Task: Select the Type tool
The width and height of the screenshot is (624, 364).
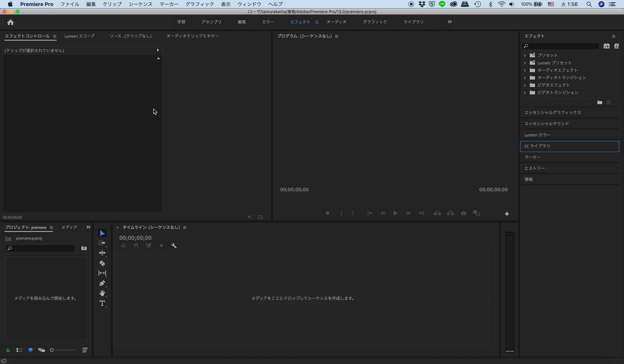Action: pos(102,303)
